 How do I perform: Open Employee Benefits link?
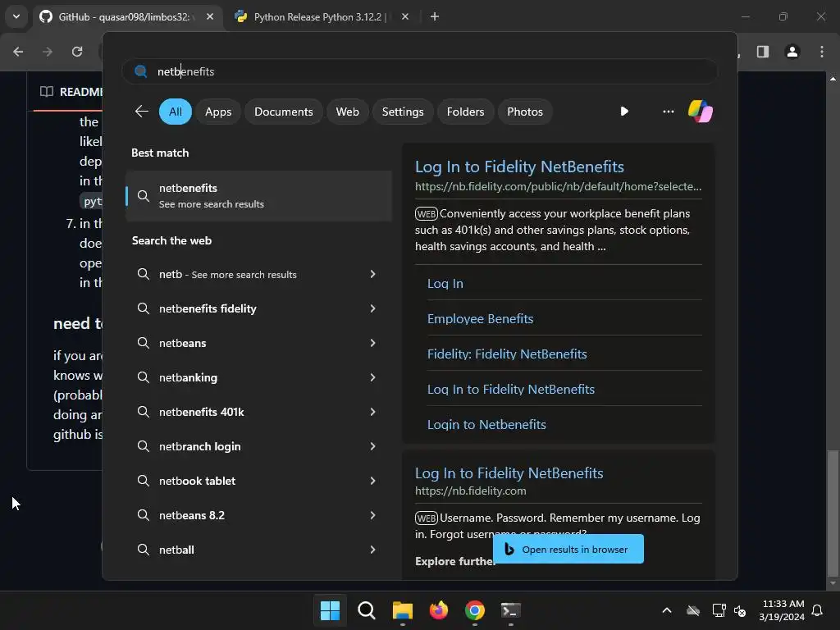point(480,319)
